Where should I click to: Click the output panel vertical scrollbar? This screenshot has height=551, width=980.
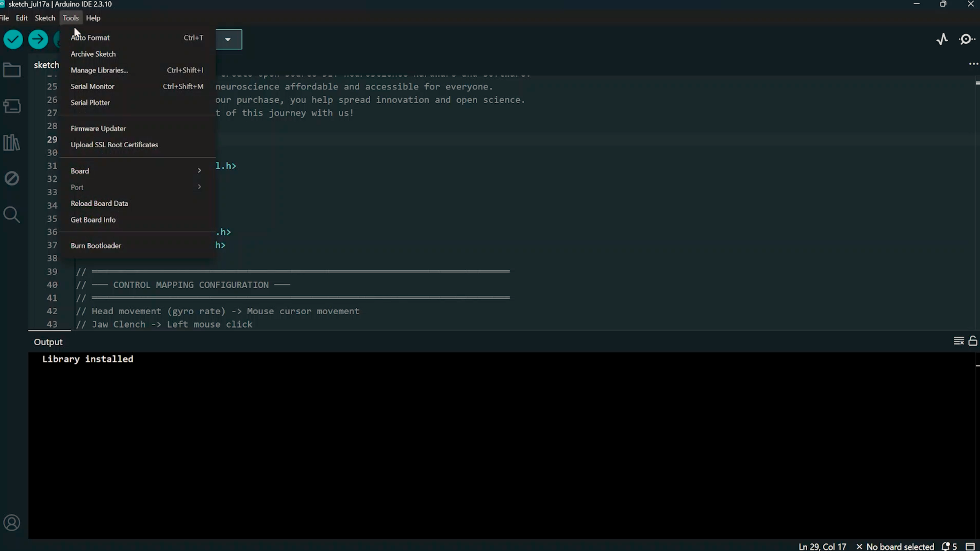(977, 445)
